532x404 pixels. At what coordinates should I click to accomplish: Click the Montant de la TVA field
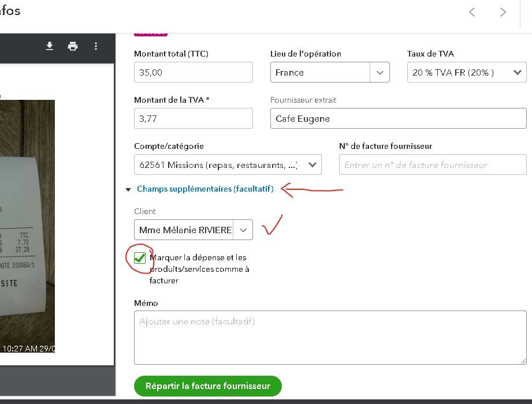click(193, 118)
